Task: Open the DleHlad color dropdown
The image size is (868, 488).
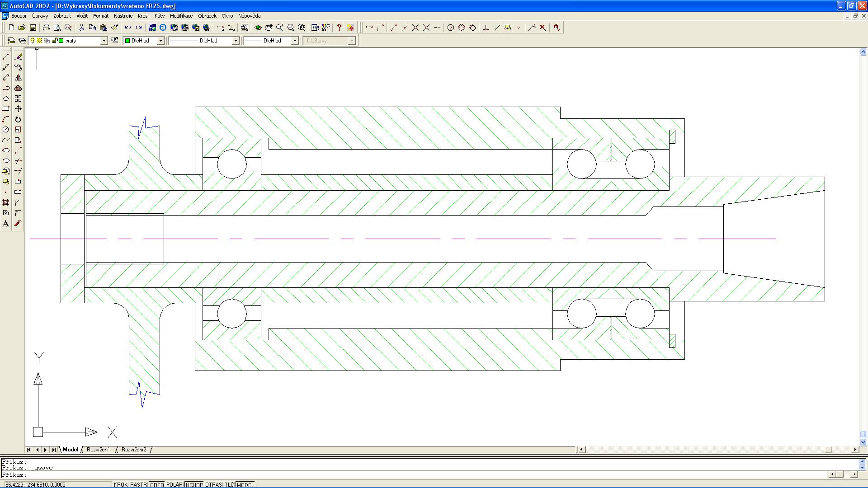Action: tap(160, 41)
